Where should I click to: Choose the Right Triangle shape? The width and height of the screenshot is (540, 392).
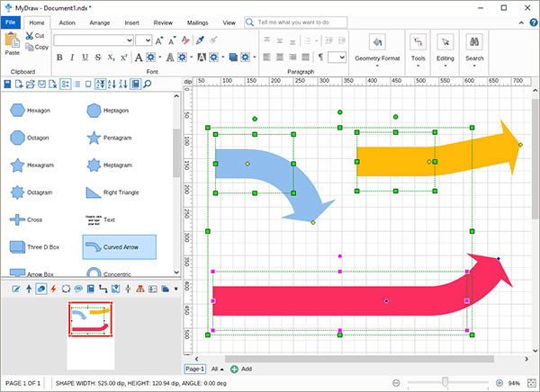[x=94, y=192]
